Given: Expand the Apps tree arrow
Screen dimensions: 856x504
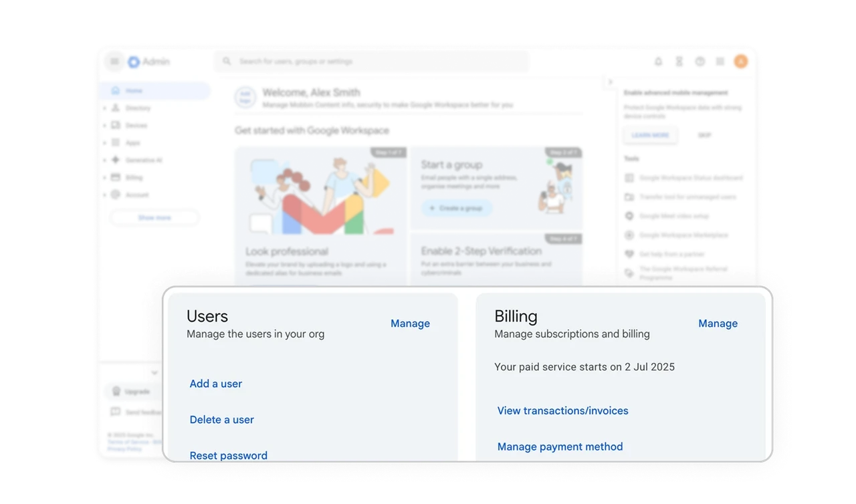Looking at the screenshot, I should [104, 142].
